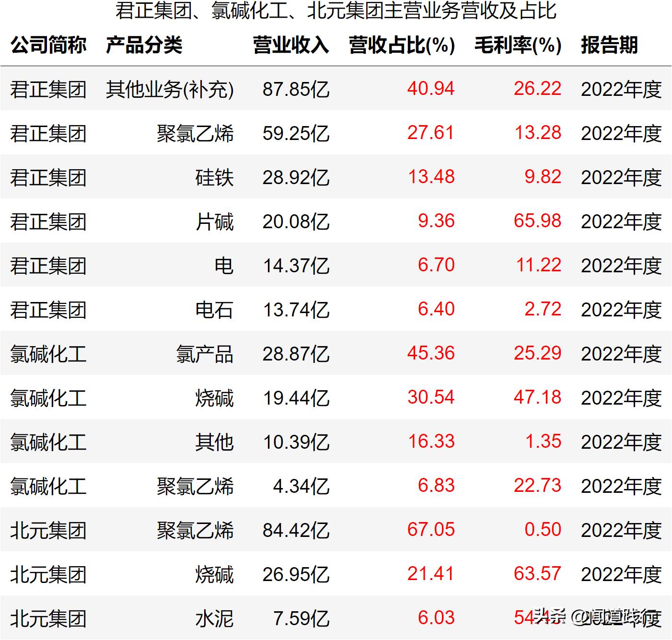Click the 84.42亿 revenue cell
This screenshot has width=672, height=640.
click(x=296, y=530)
